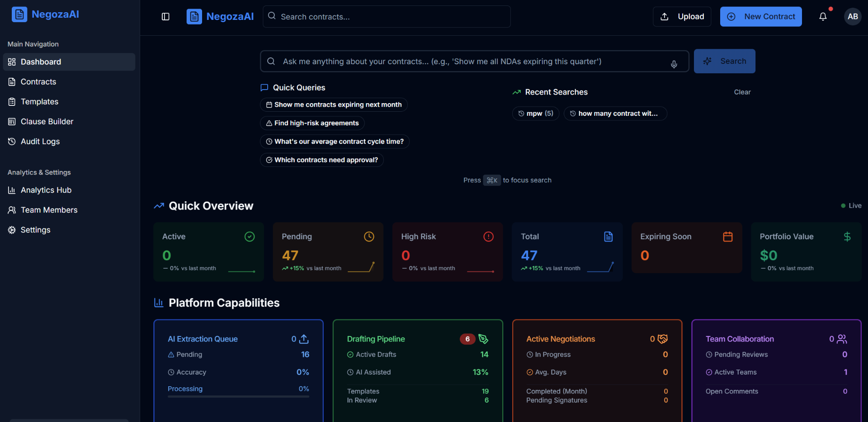The image size is (868, 422).
Task: Navigate to Clause Builder
Action: (x=69, y=122)
